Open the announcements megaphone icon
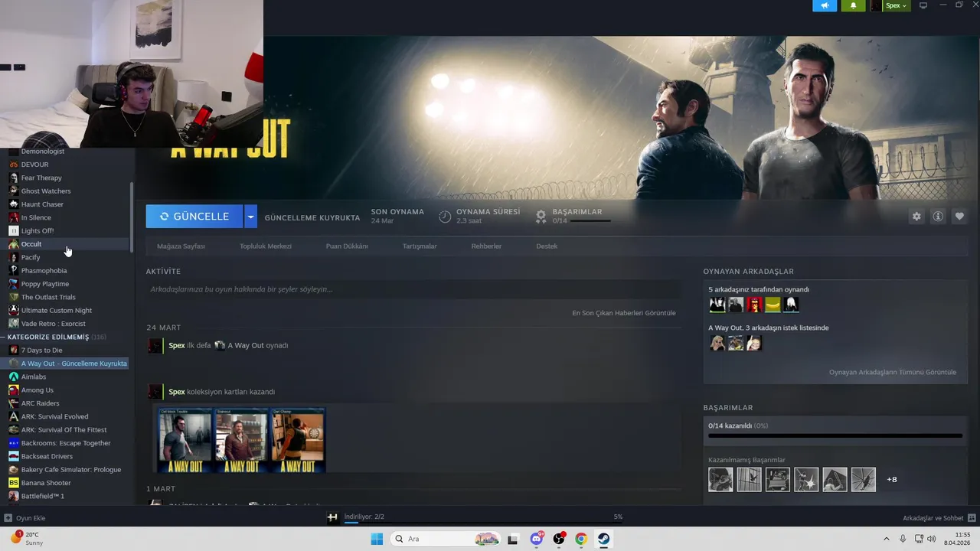The width and height of the screenshot is (980, 551). [825, 5]
